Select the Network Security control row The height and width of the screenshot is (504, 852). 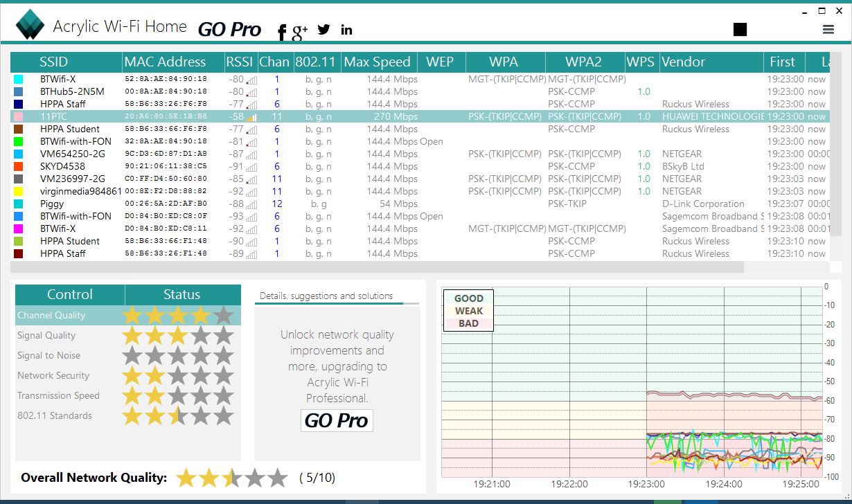[x=127, y=376]
